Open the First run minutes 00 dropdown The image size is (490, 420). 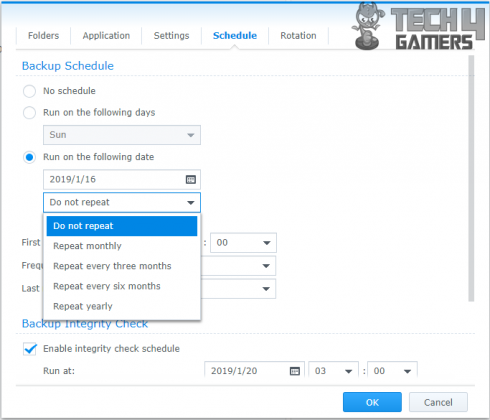pyautogui.click(x=243, y=243)
